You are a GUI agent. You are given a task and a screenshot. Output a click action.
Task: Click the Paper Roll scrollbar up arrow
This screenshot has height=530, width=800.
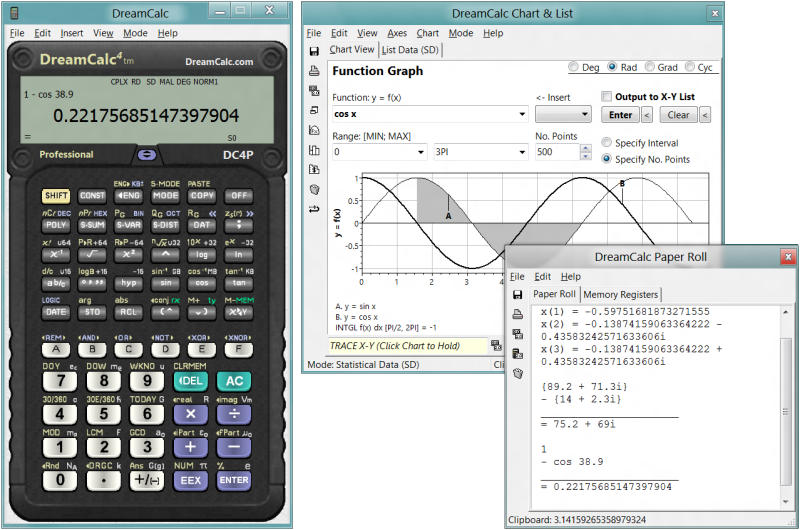(x=786, y=312)
